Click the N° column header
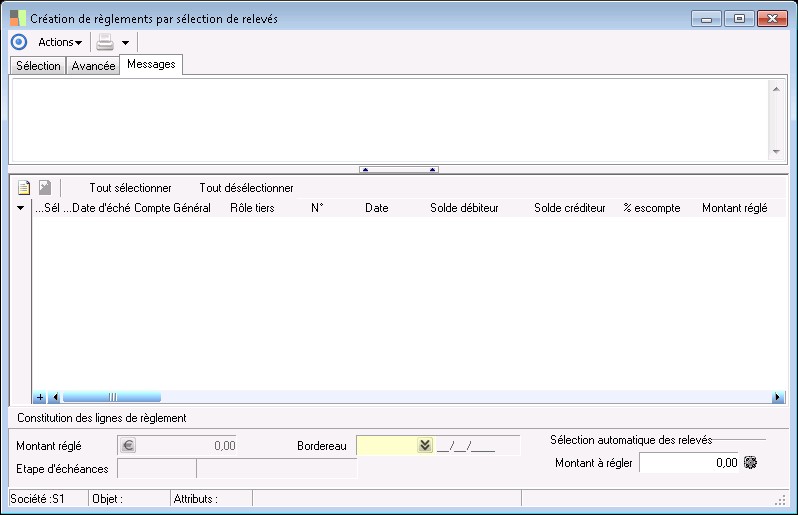Screen dimensions: 798x515 (x=317, y=208)
